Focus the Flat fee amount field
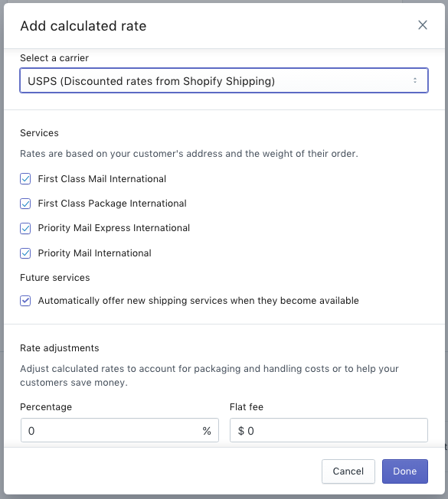This screenshot has width=448, height=499. tap(329, 430)
